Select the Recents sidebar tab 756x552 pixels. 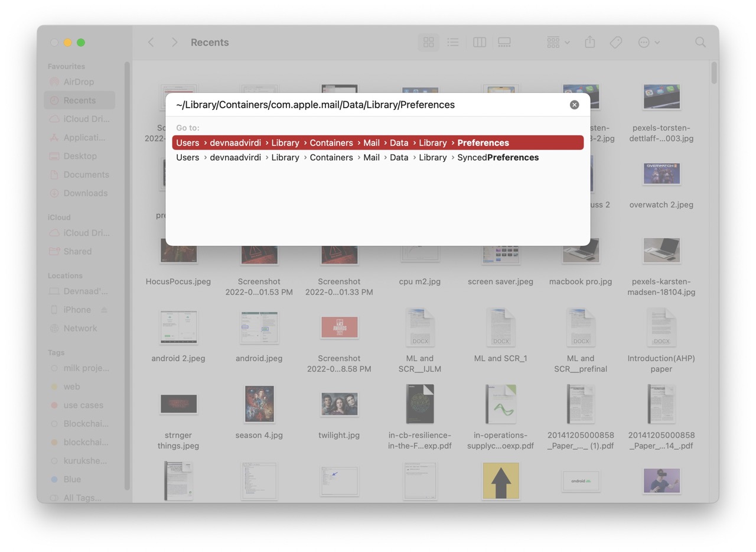click(80, 100)
